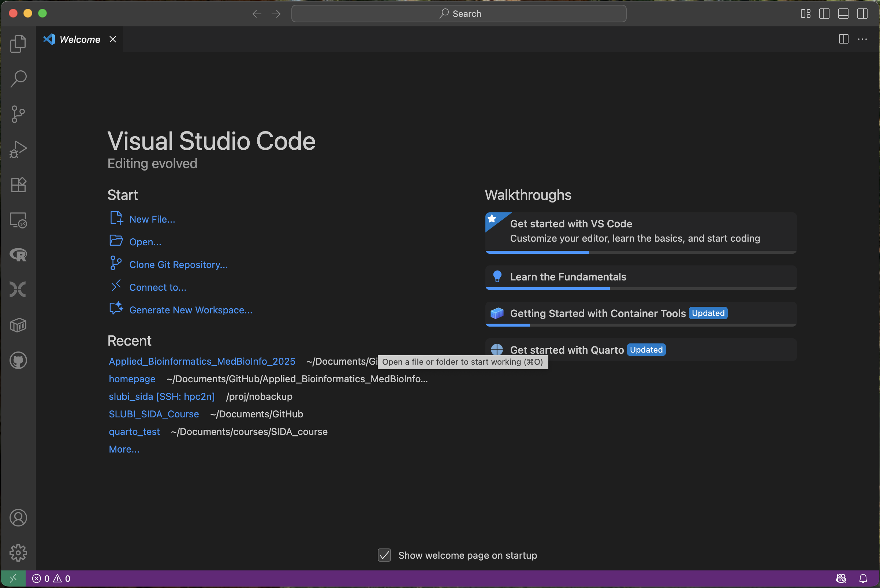
Task: Open Containers view in activity bar
Action: tap(18, 325)
